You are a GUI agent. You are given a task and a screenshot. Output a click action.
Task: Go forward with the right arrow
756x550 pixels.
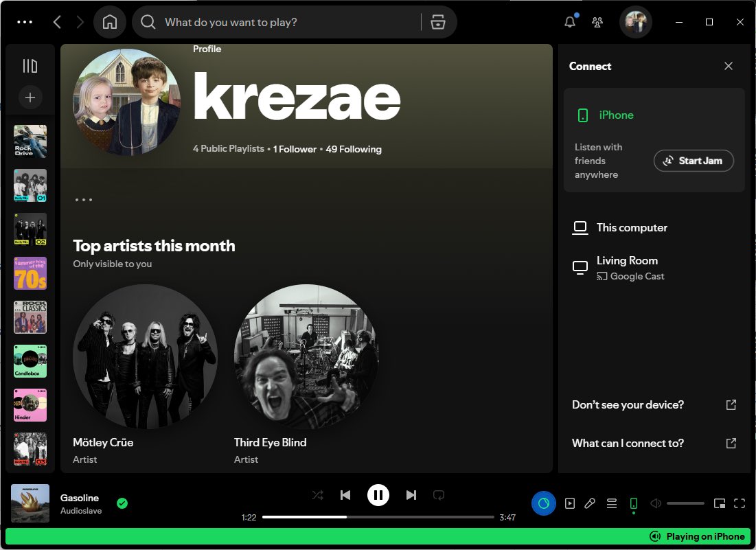tap(80, 22)
